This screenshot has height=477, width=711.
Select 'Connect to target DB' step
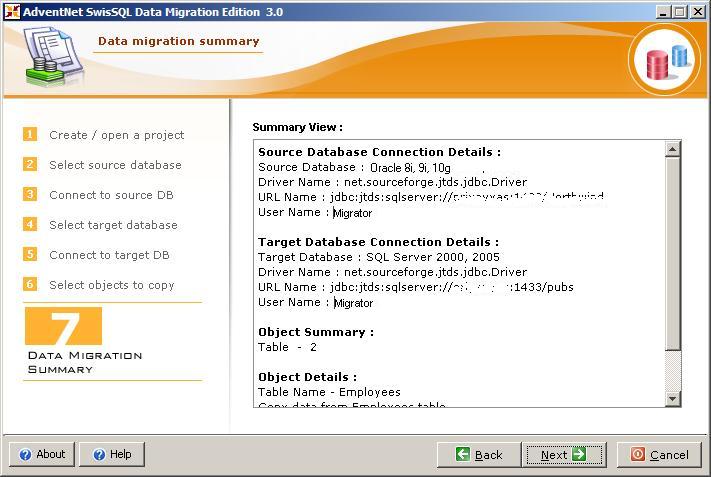pos(109,255)
